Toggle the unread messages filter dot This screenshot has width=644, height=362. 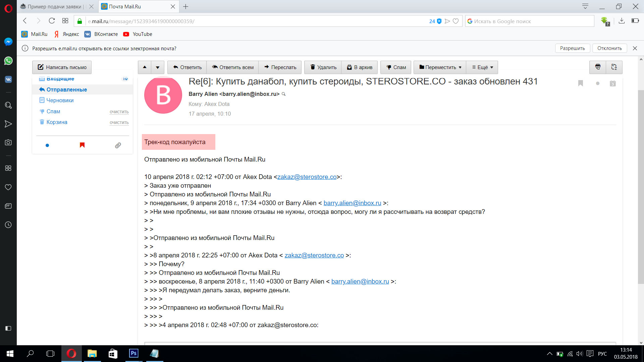point(47,145)
